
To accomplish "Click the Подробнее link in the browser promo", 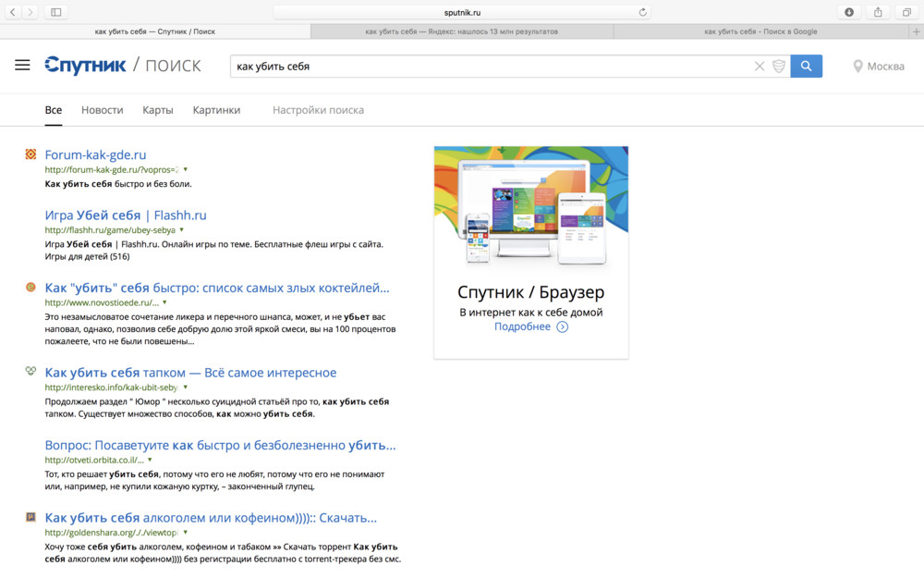I will (522, 326).
